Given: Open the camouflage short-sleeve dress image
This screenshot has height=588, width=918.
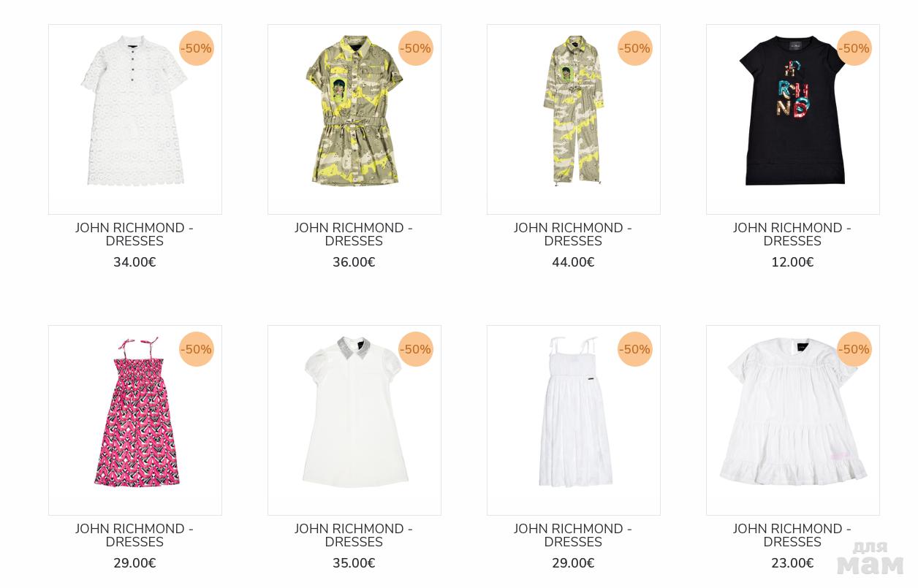Looking at the screenshot, I should point(354,119).
